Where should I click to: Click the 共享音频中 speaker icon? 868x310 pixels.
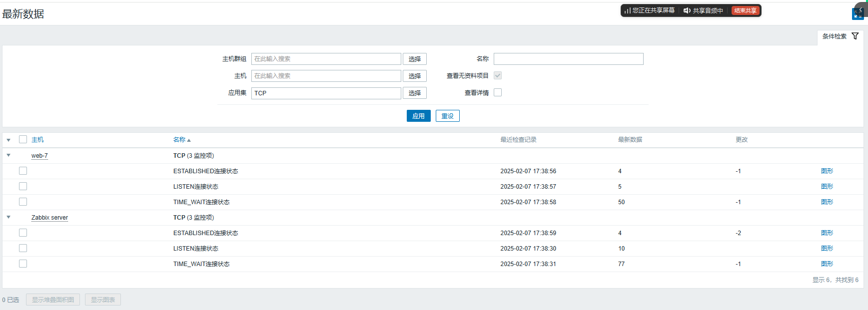pyautogui.click(x=687, y=10)
